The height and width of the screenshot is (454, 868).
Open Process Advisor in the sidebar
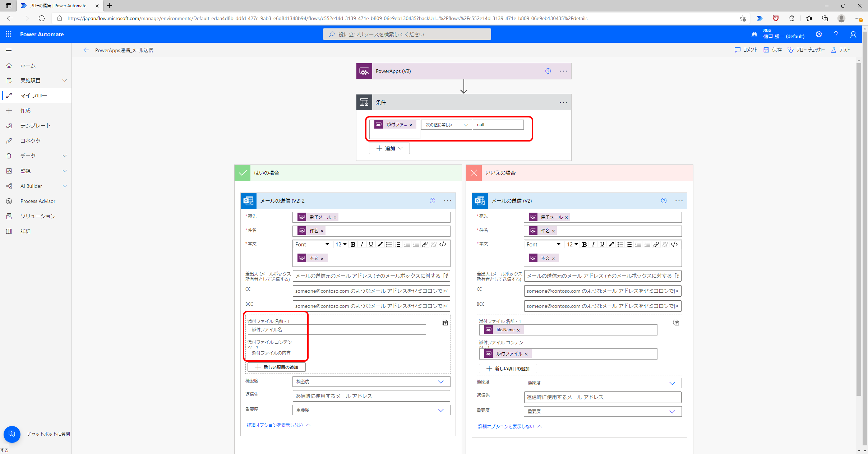click(x=36, y=201)
